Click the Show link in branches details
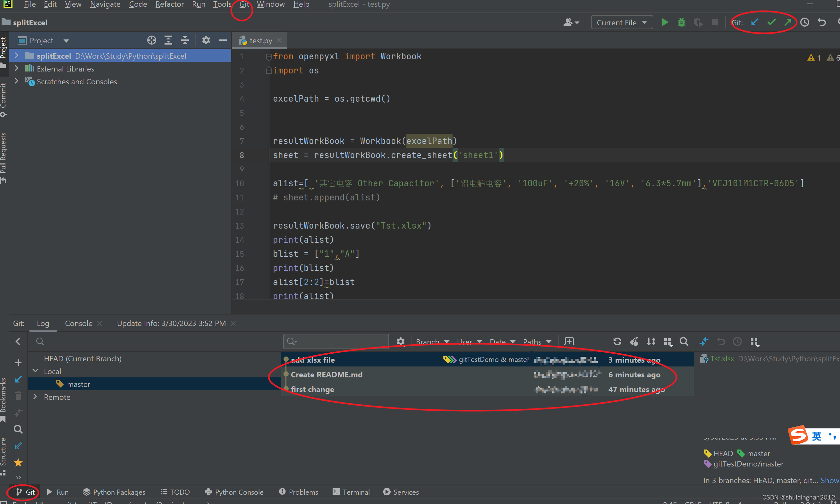The image size is (840, 504). point(829,480)
